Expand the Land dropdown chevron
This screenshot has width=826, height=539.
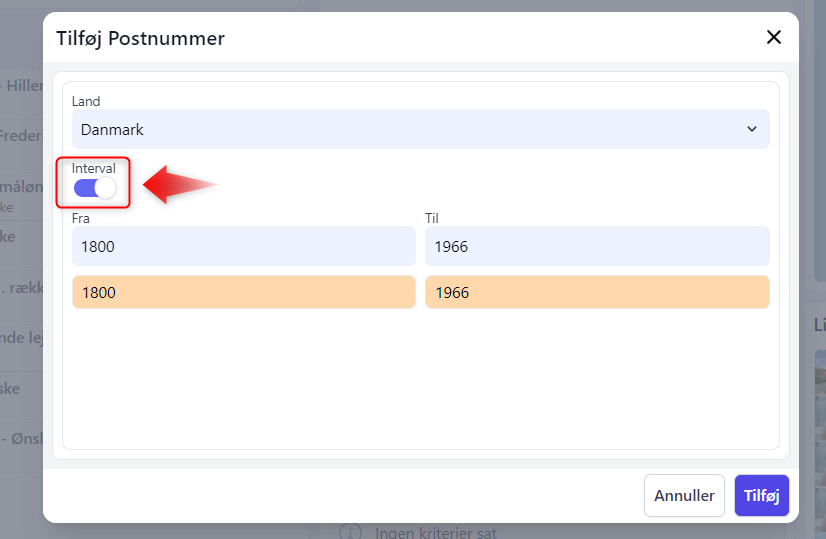pyautogui.click(x=752, y=129)
